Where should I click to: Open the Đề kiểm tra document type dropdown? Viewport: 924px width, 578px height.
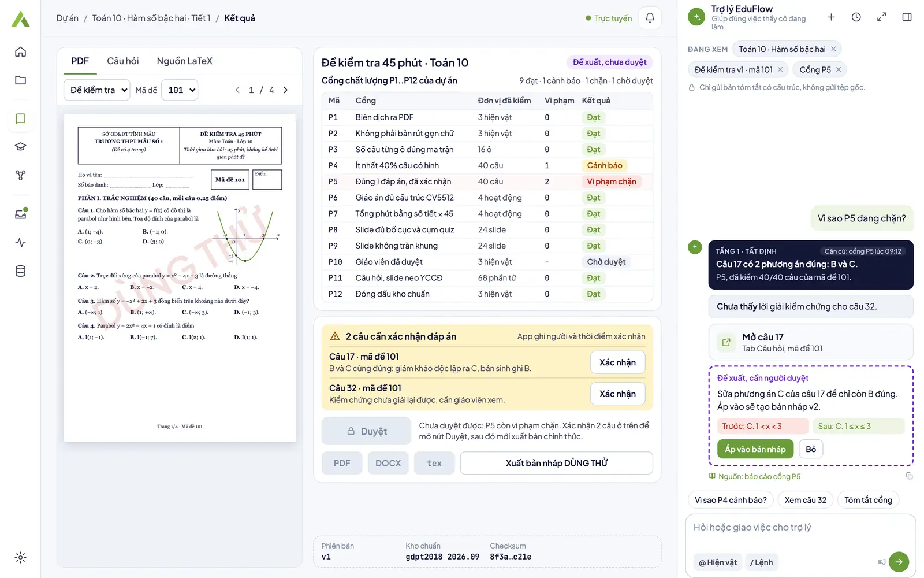[x=96, y=90]
